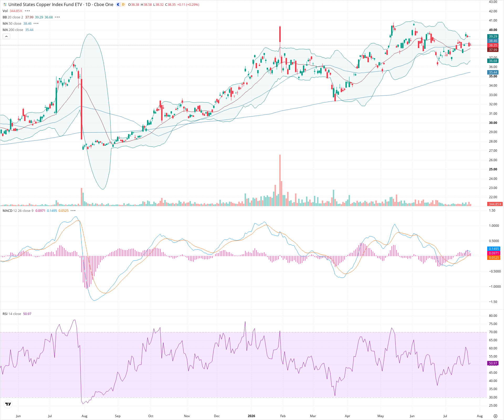Click the MA 200 value 35.44 in legend

(29, 30)
